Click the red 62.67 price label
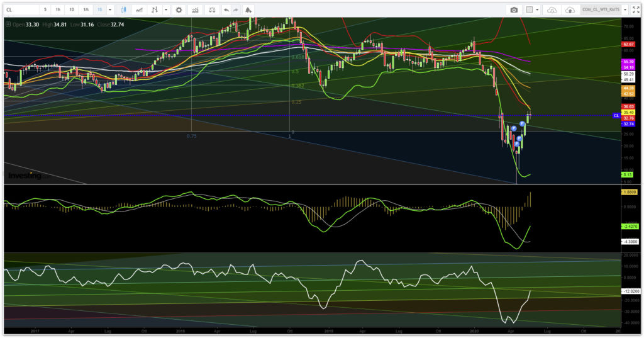The width and height of the screenshot is (644, 338). pyautogui.click(x=628, y=44)
